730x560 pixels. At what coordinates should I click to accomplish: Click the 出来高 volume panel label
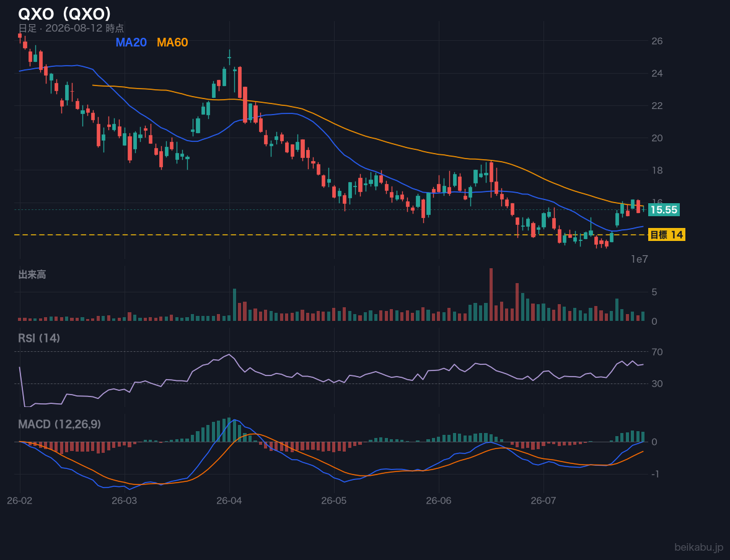click(32, 274)
